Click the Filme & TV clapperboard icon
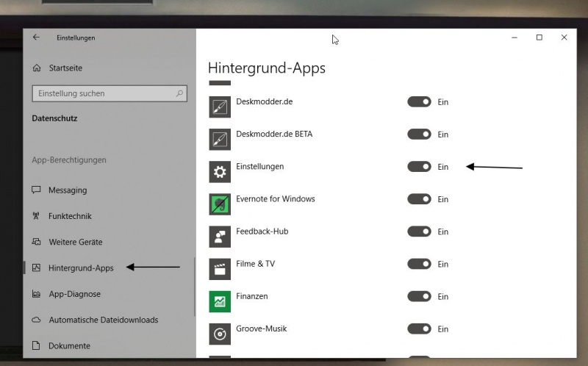This screenshot has height=366, width=588. (x=220, y=269)
